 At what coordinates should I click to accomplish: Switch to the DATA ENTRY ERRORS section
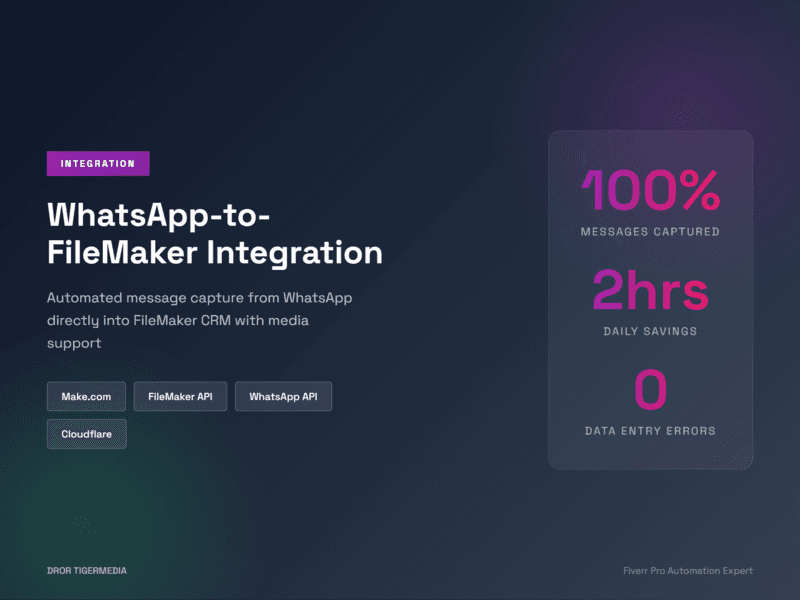point(650,431)
